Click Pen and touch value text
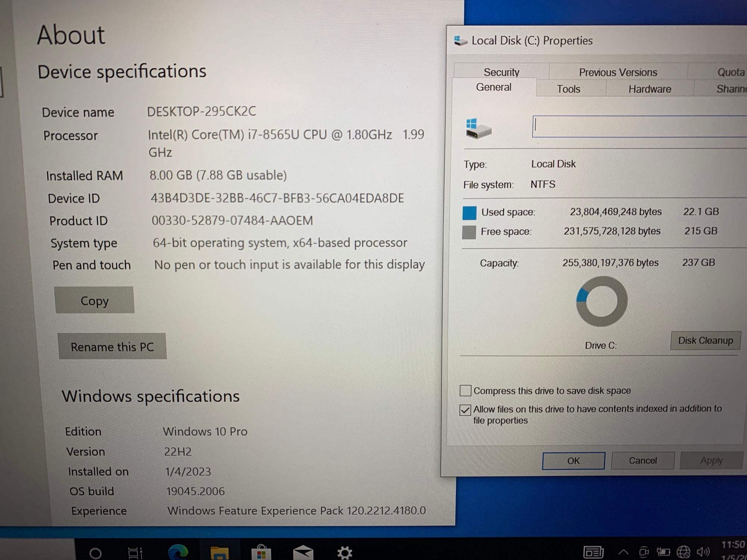 pos(289,265)
